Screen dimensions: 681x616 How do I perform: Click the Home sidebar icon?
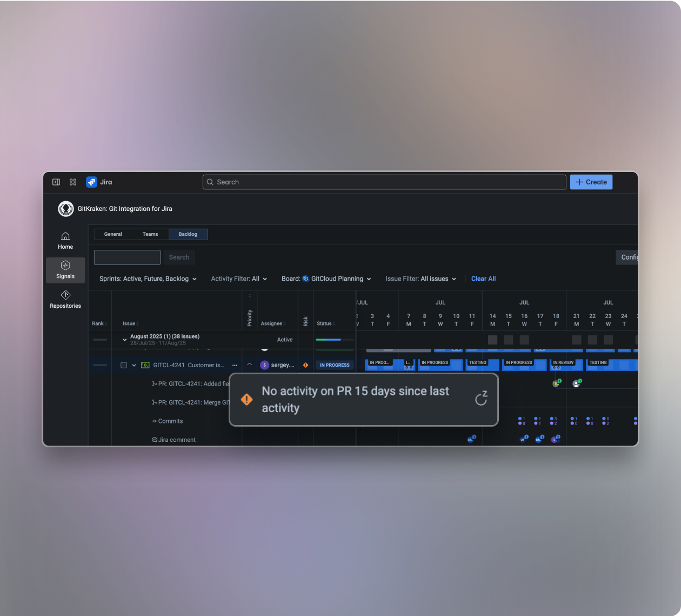65,240
